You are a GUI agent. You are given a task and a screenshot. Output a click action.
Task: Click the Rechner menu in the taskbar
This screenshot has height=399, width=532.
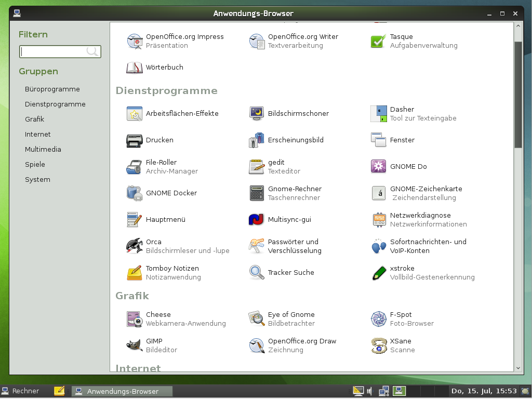point(21,391)
